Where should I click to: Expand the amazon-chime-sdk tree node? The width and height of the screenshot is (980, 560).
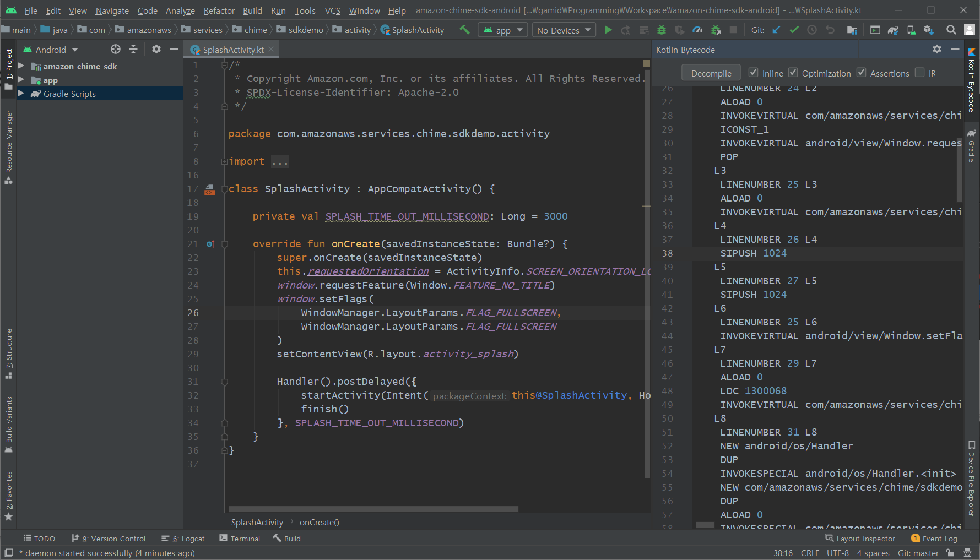21,66
